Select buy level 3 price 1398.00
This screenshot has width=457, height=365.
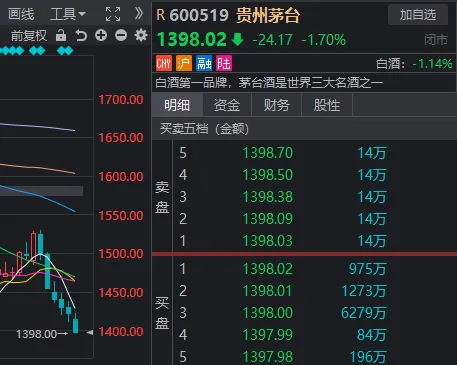268,313
